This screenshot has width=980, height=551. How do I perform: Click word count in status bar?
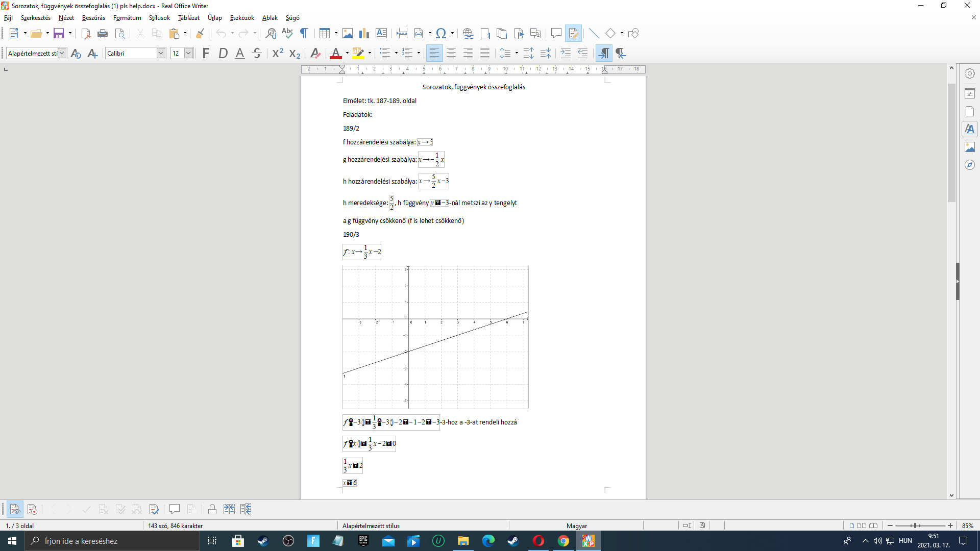(x=175, y=525)
